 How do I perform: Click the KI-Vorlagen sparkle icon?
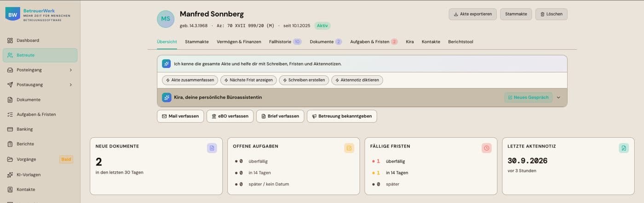pyautogui.click(x=10, y=175)
